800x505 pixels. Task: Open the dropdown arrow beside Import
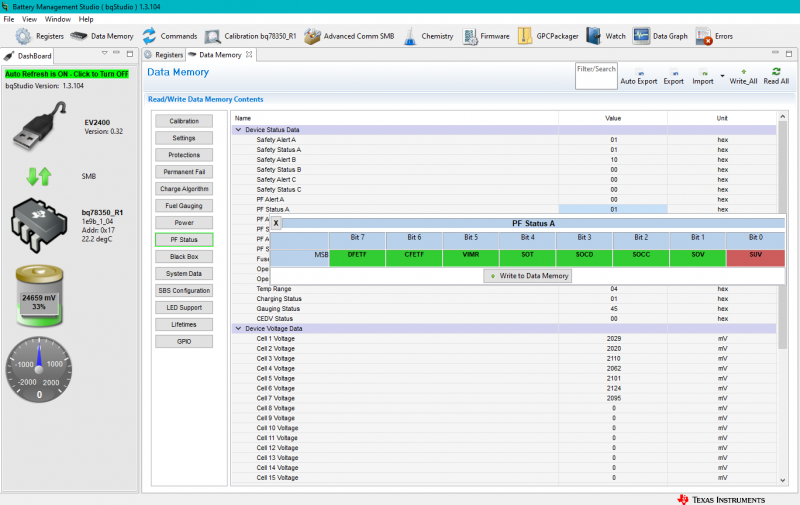click(x=721, y=75)
